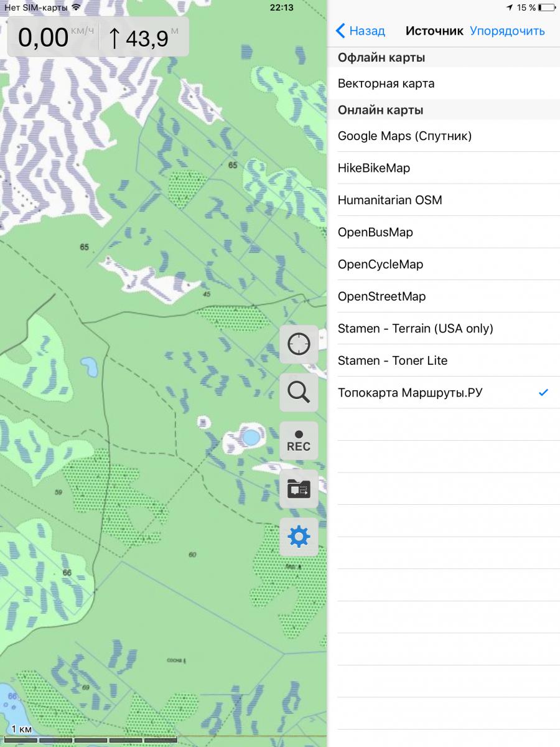The height and width of the screenshot is (747, 560).
Task: Select Humanitarian OSM map source
Action: click(x=390, y=200)
